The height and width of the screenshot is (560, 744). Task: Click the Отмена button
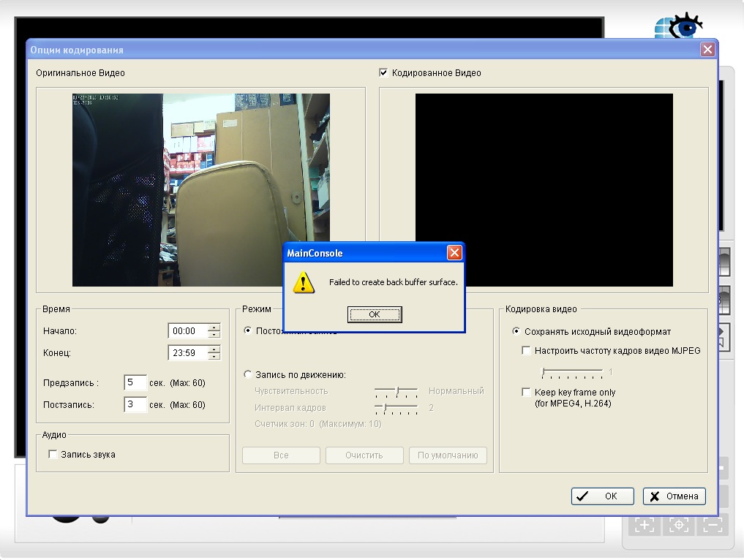click(x=675, y=496)
